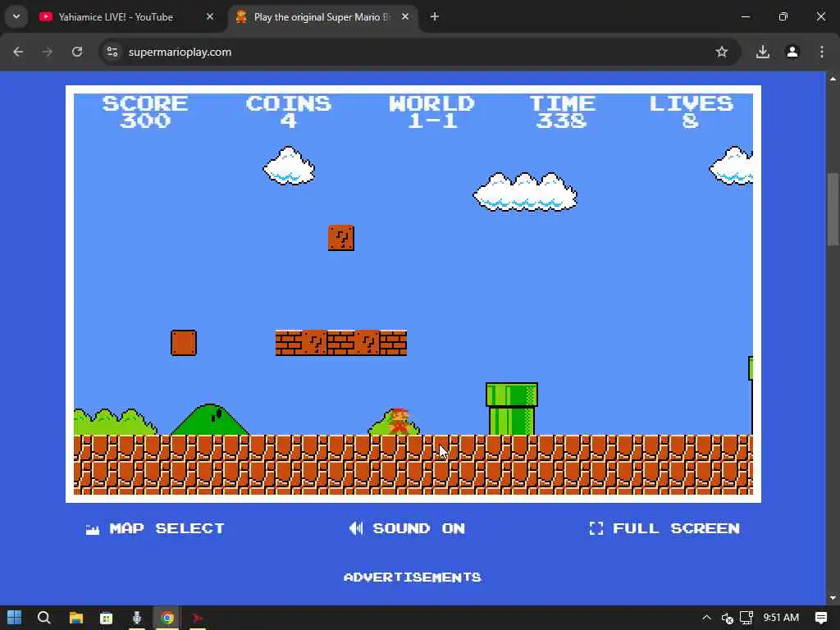Click the COINS 4 counter
The height and width of the screenshot is (630, 840).
(x=289, y=112)
